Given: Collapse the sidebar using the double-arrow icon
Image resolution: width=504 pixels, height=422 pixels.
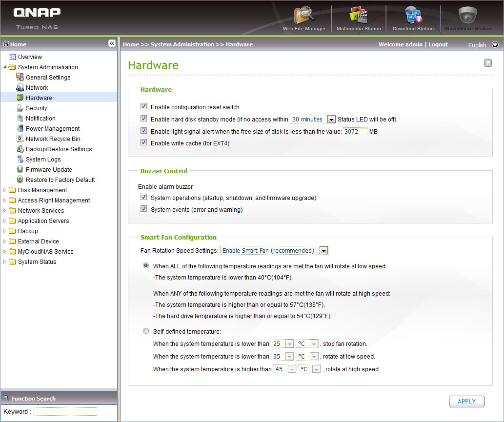Looking at the screenshot, I should (x=112, y=43).
